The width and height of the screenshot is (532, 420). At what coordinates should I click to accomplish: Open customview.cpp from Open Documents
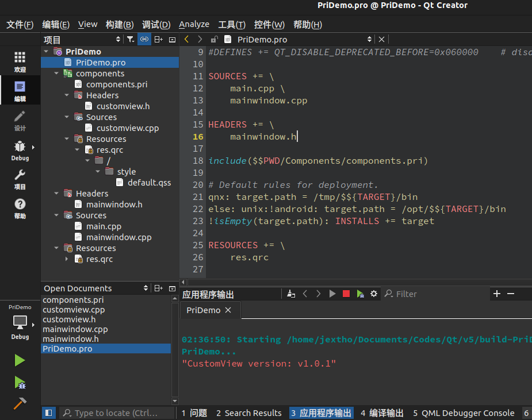coord(74,310)
